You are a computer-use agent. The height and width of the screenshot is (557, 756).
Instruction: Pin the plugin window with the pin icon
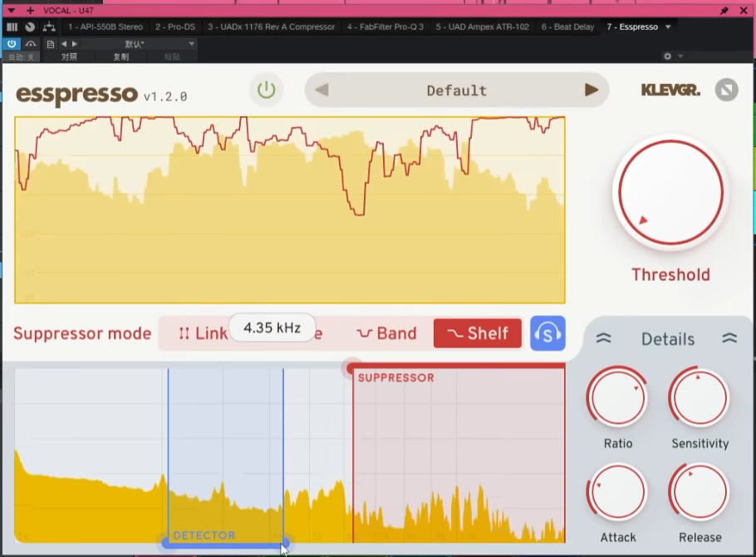[x=724, y=10]
